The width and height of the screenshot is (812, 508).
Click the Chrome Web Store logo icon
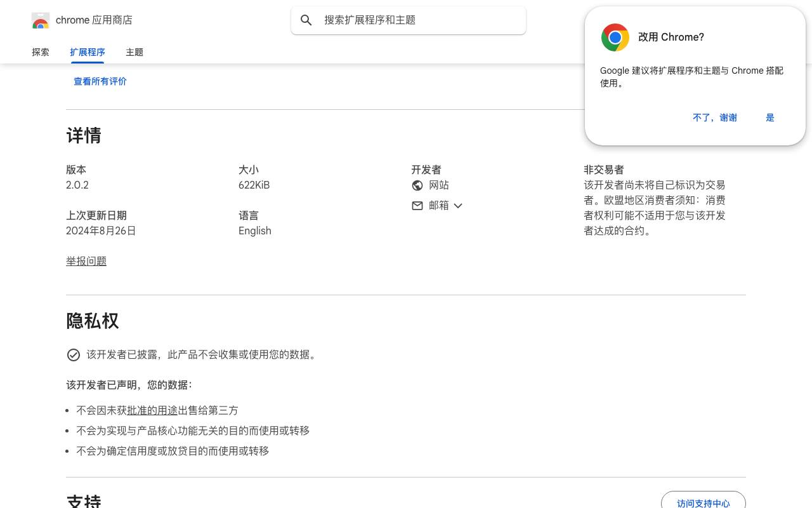(41, 20)
